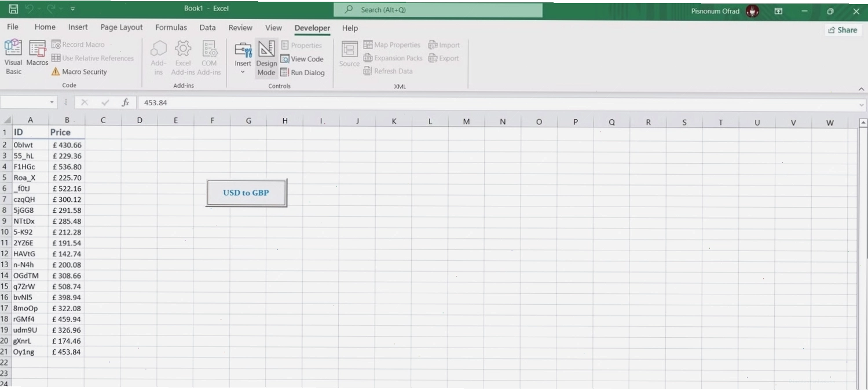Click the Insert Function fx button
The width and height of the screenshot is (868, 391).
[x=125, y=102]
